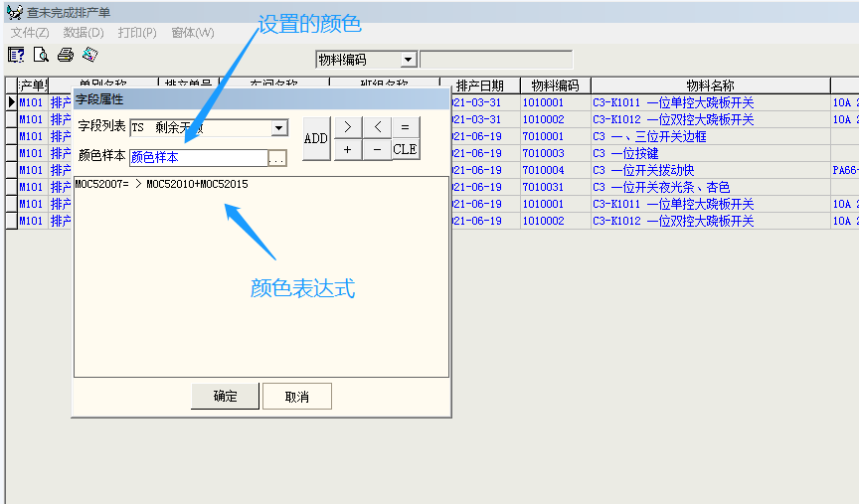Expand the 字段列表 field dropdown
859x504 pixels.
[x=279, y=128]
